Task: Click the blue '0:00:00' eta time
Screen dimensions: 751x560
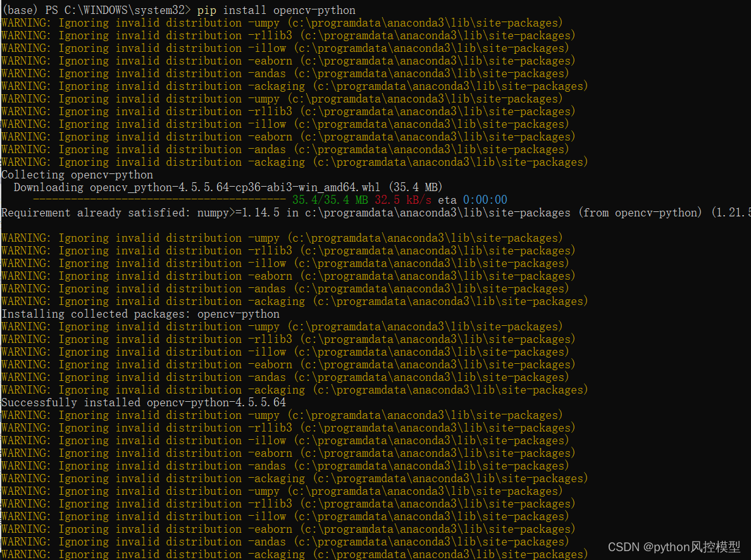Action: coord(485,200)
